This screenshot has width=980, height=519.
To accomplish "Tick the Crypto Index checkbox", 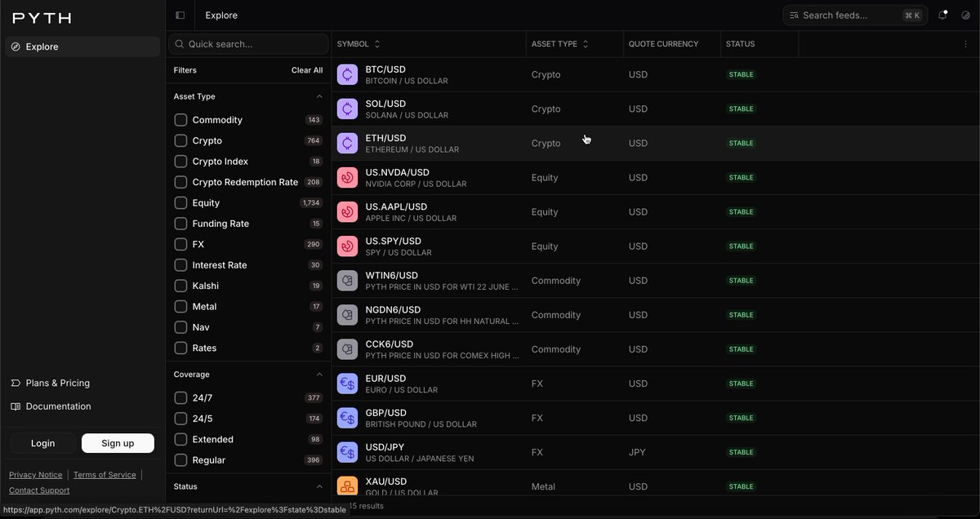I will pos(180,162).
